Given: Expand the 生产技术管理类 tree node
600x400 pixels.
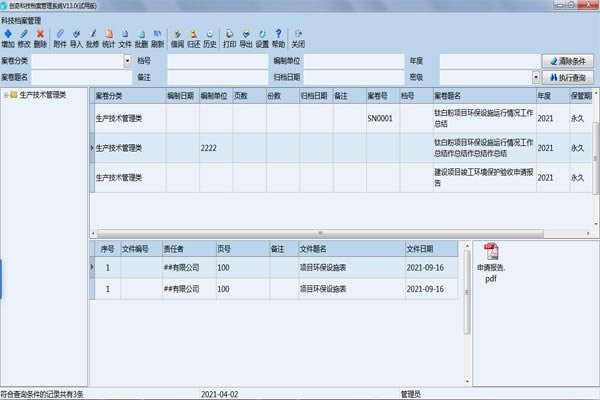Looking at the screenshot, I should coord(7,96).
